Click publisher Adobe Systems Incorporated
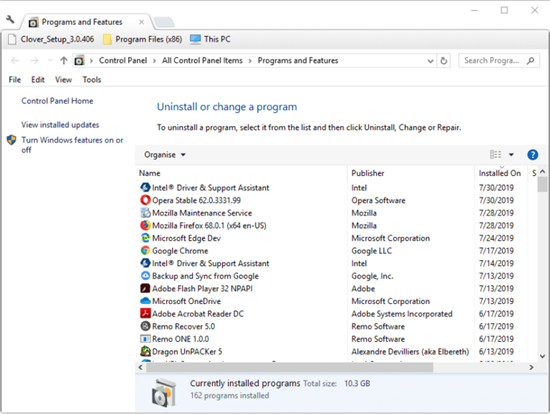550x414 pixels. point(402,314)
